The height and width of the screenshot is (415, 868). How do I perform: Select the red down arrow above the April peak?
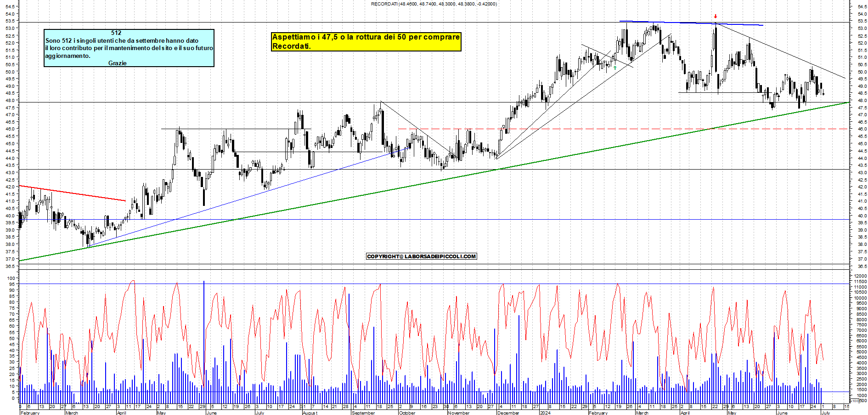tap(715, 17)
